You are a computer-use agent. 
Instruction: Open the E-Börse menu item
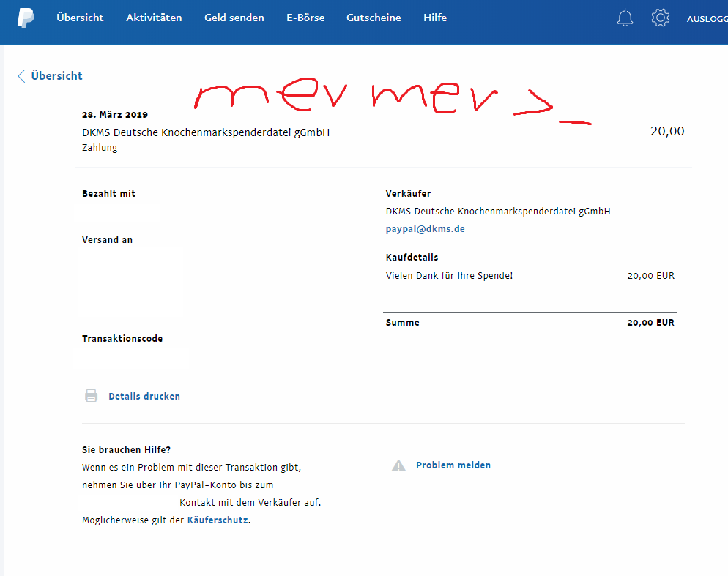(x=305, y=18)
